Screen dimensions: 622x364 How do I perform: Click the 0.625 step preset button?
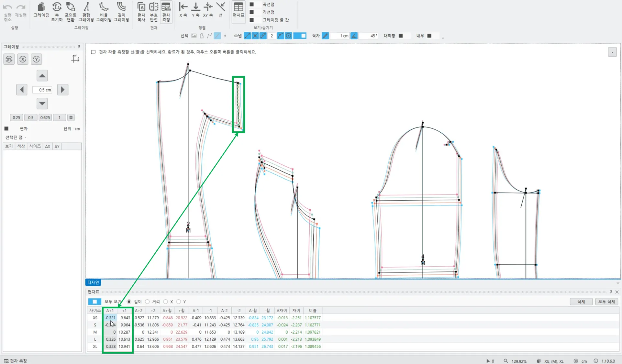click(x=45, y=117)
